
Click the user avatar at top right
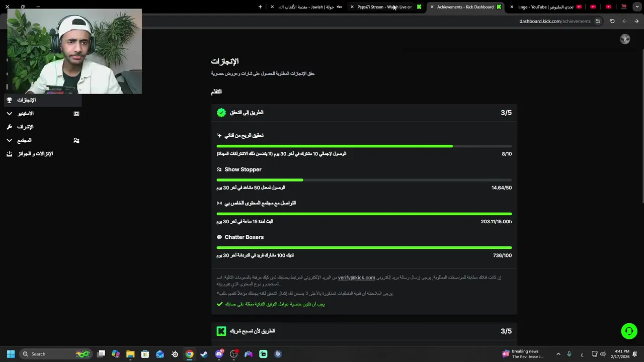[625, 39]
